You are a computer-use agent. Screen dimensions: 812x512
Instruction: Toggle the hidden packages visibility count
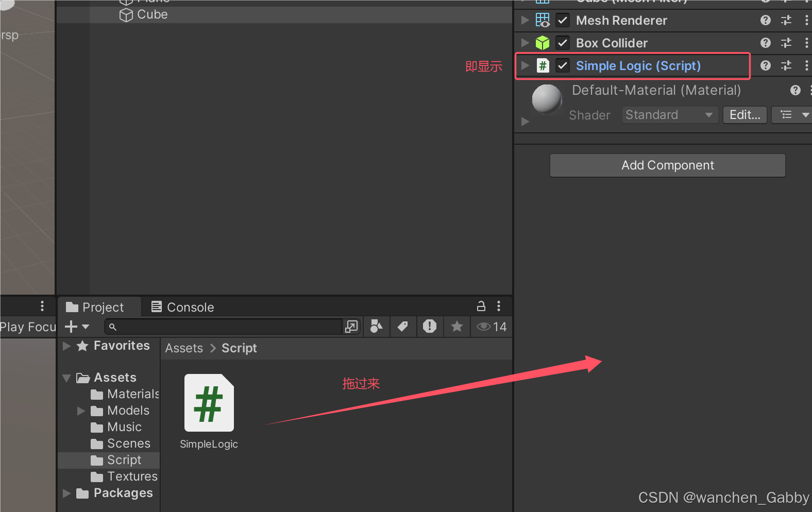point(492,327)
